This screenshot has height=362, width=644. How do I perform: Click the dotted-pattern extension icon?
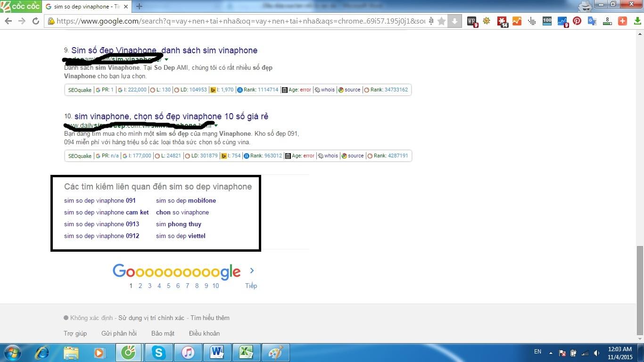(532, 21)
